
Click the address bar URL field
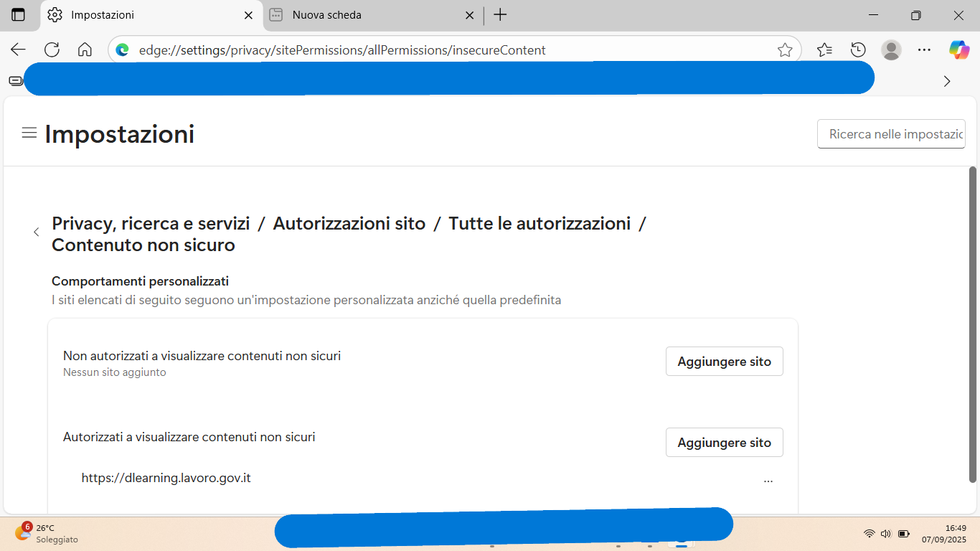[x=455, y=50]
